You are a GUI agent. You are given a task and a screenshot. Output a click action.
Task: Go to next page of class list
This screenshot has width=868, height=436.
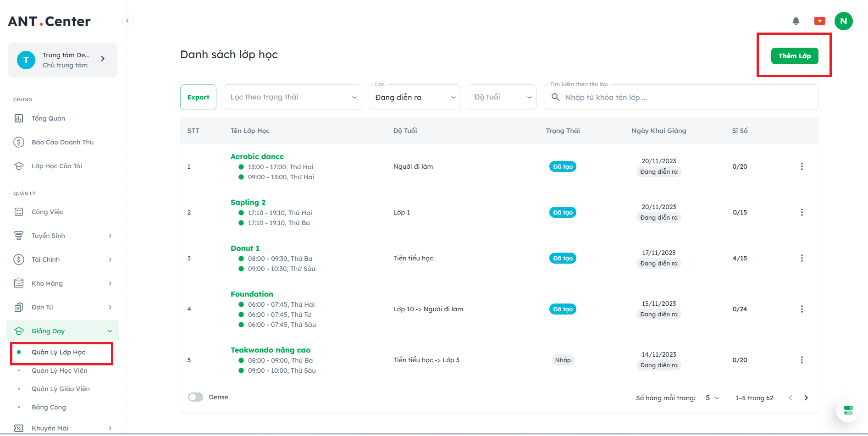click(x=806, y=398)
